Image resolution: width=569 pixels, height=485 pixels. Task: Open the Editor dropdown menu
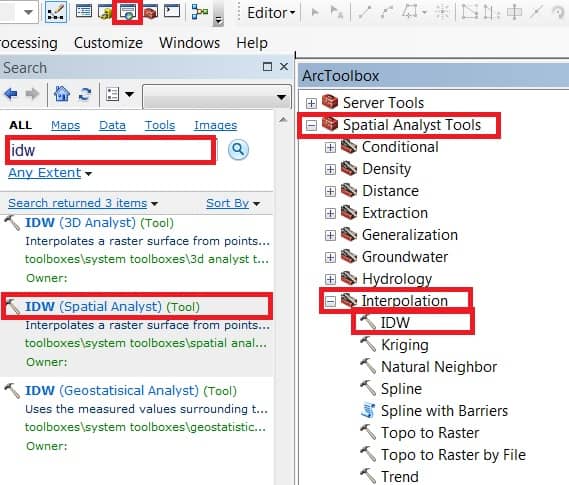pos(271,13)
